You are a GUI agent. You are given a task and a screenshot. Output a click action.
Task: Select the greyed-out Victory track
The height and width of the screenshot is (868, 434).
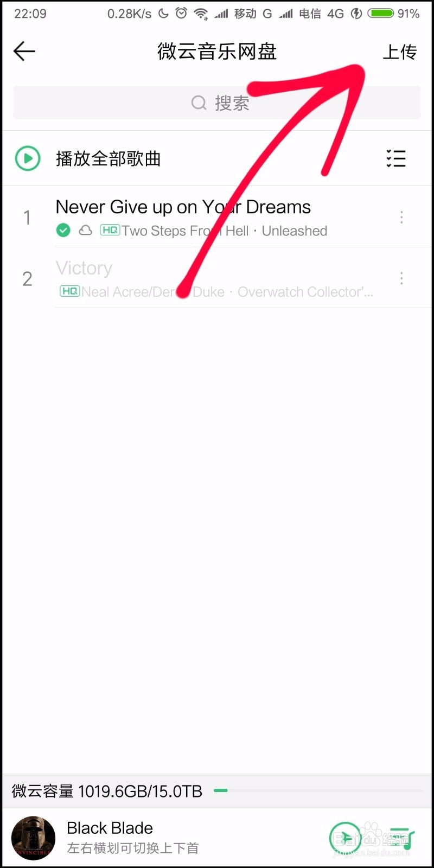click(x=217, y=278)
